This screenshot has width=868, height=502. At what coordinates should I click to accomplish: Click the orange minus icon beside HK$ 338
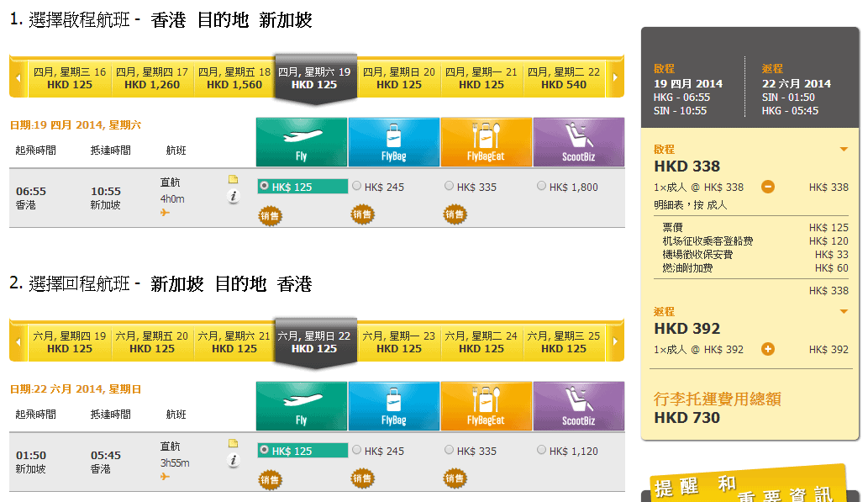[x=767, y=187]
